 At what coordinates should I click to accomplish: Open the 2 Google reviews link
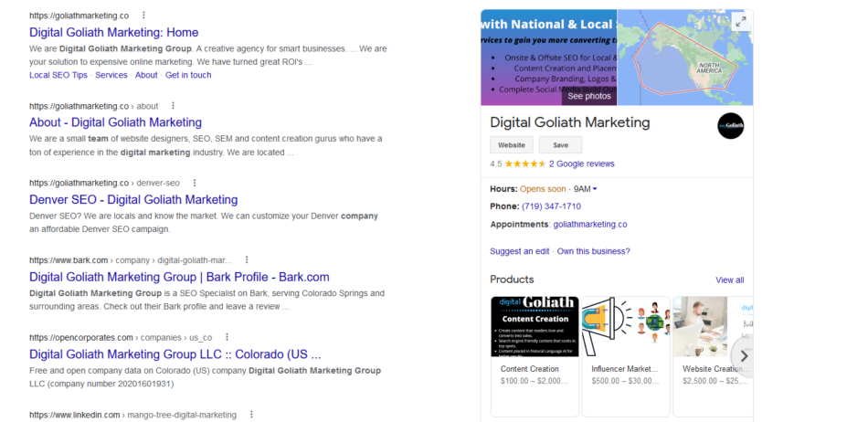point(582,164)
